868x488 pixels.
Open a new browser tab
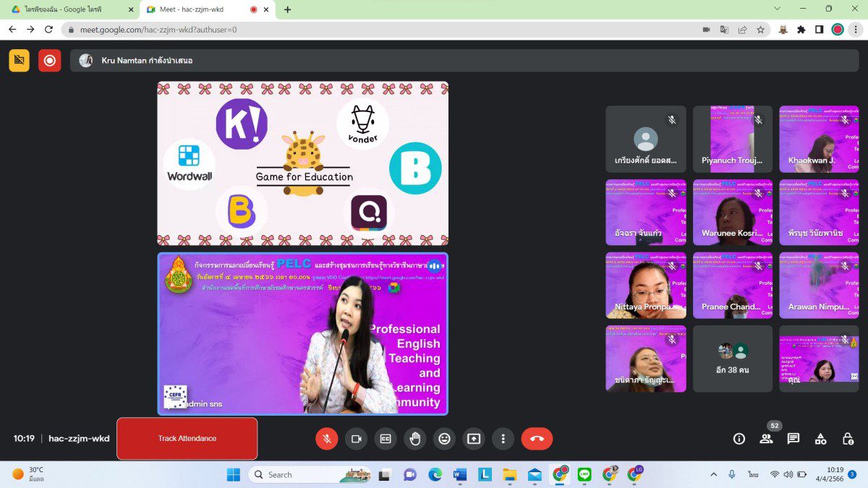tap(288, 9)
